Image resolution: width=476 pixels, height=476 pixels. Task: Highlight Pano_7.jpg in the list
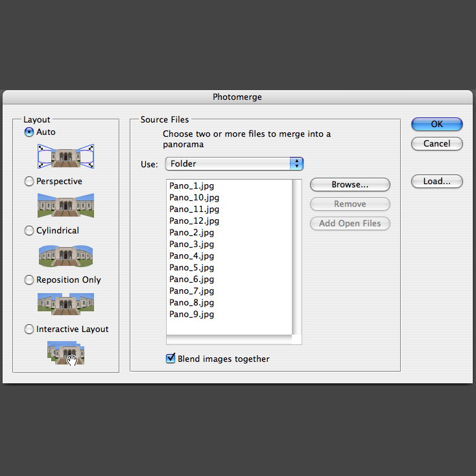(229, 291)
